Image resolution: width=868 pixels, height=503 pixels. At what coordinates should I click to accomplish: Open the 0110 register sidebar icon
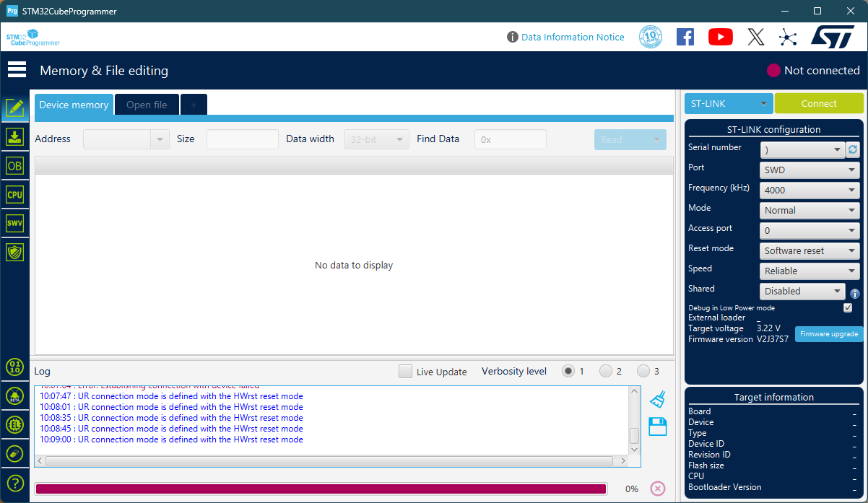[x=14, y=367]
